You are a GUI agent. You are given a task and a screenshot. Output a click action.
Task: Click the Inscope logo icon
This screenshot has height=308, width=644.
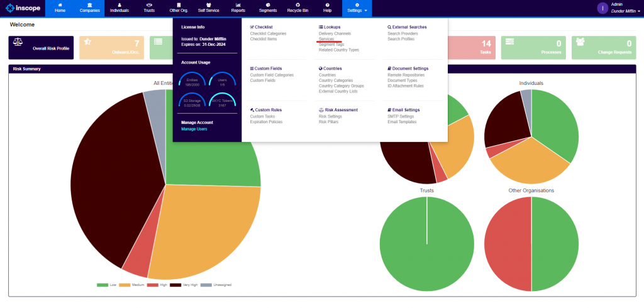pos(10,8)
